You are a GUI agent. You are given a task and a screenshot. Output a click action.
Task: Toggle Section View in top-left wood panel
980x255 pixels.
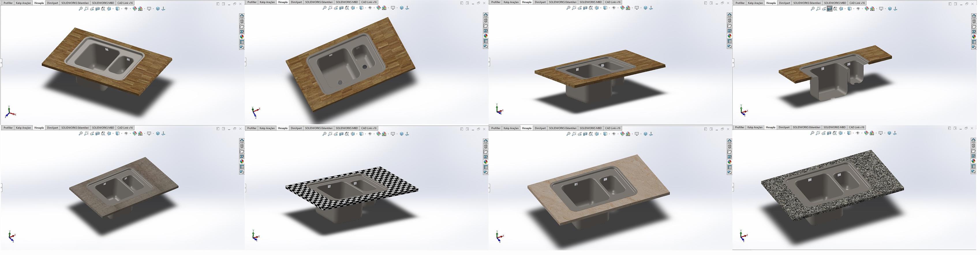pyautogui.click(x=98, y=9)
